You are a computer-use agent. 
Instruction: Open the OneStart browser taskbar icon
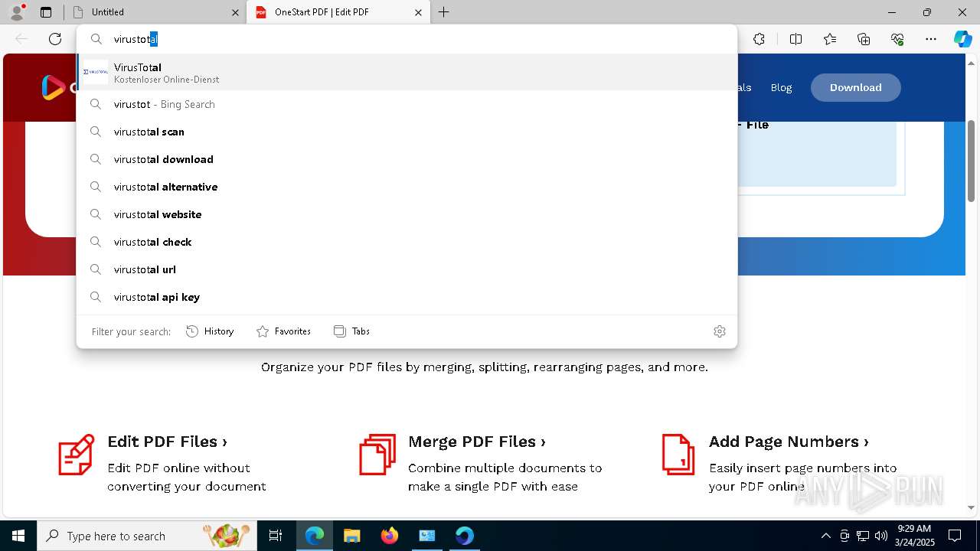464,536
